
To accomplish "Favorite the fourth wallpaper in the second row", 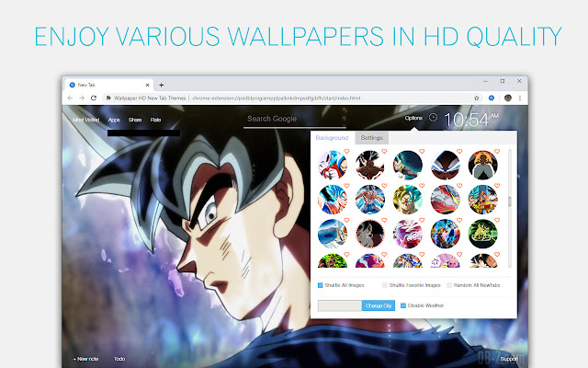I will click(459, 186).
